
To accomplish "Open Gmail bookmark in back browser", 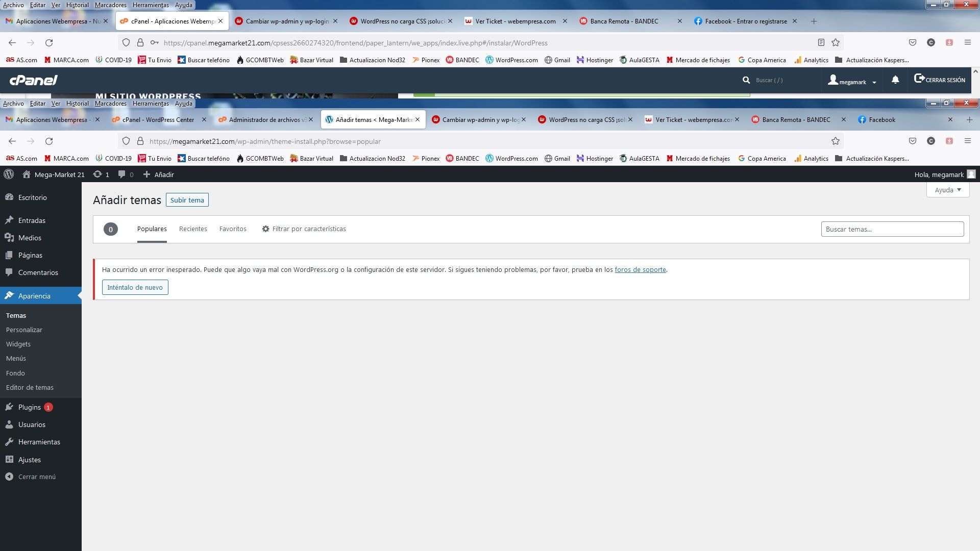I will tap(557, 60).
